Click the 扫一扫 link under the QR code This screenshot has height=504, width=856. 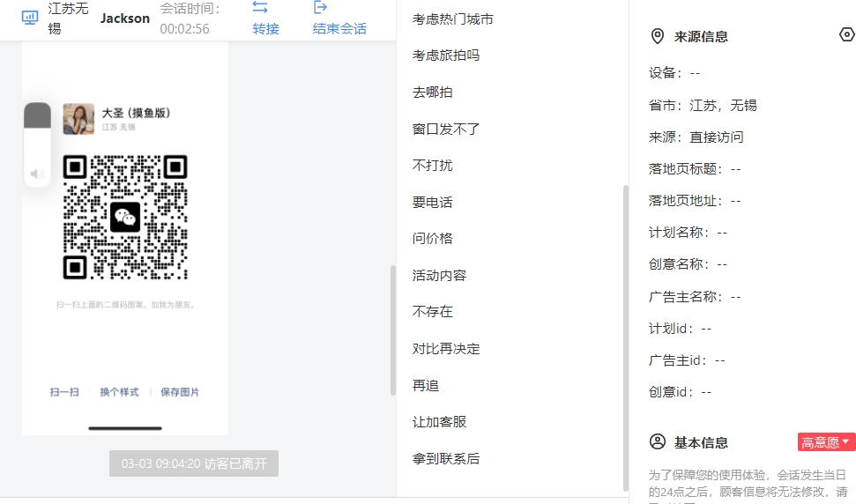point(64,392)
